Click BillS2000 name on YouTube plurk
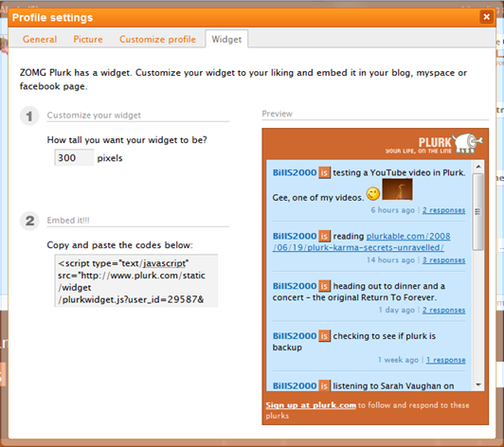This screenshot has height=447, width=504. click(x=295, y=172)
